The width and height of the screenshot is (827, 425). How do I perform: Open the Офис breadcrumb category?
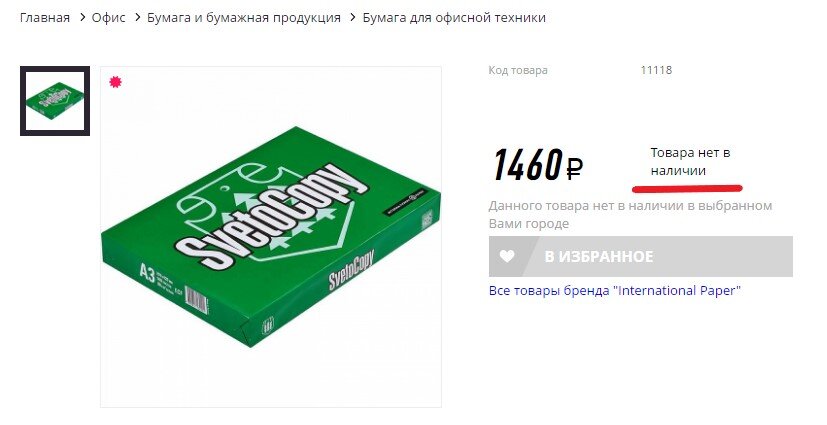[x=108, y=17]
